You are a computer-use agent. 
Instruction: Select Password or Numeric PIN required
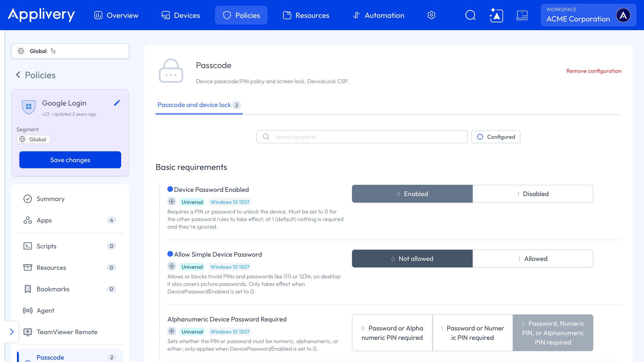472,333
